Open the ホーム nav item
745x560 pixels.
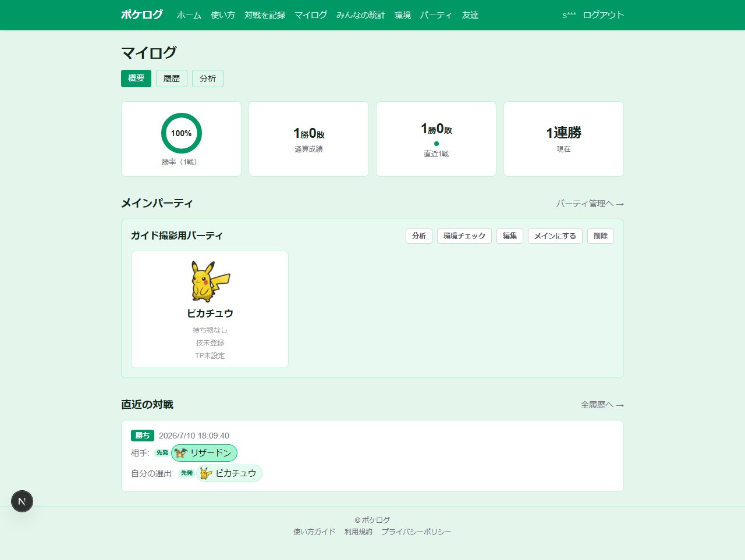(x=189, y=15)
